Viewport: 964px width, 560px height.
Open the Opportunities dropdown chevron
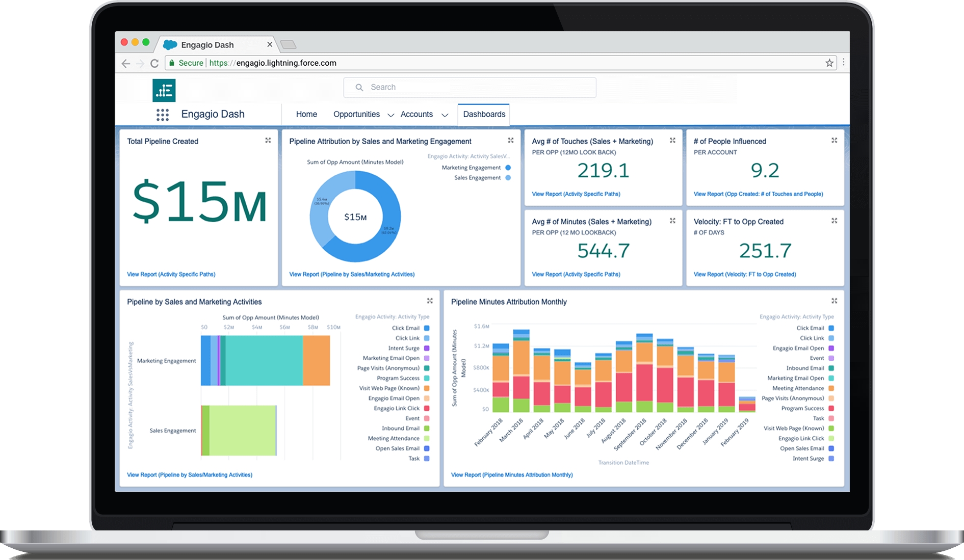[390, 115]
